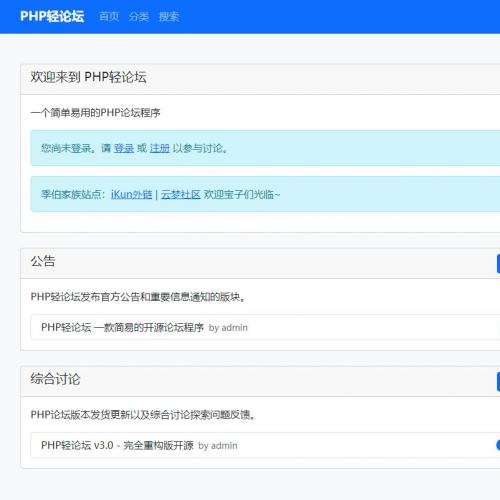Visit the 云梦社区 site link
Viewport: 500px width, 500px height.
(181, 194)
